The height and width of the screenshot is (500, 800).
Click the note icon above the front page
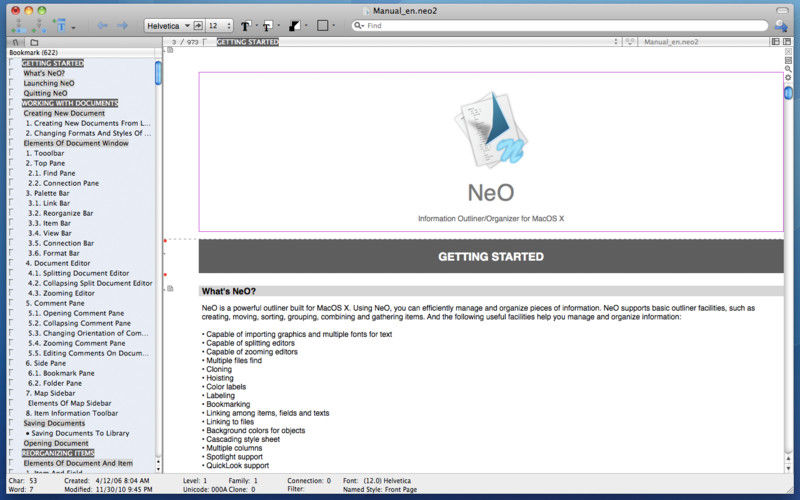(170, 50)
